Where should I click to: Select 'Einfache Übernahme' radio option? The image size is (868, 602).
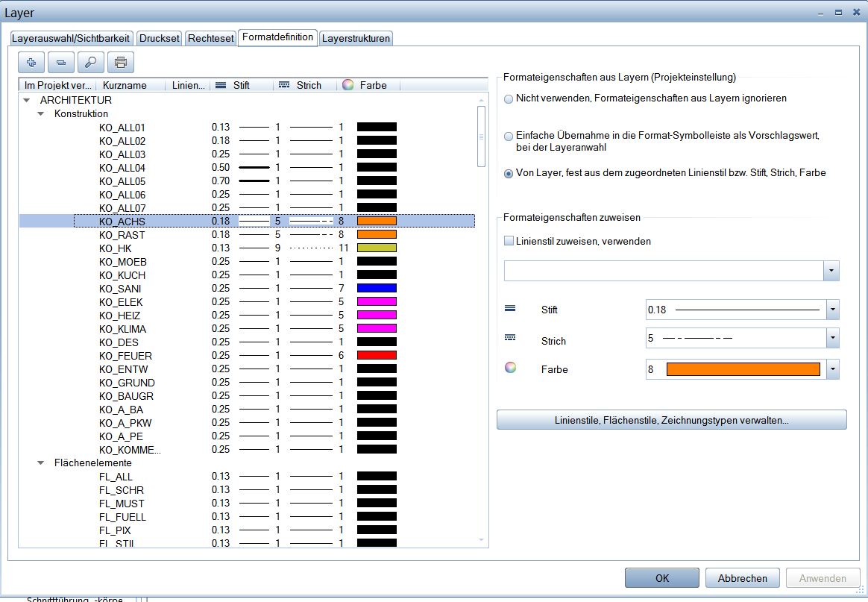point(509,137)
